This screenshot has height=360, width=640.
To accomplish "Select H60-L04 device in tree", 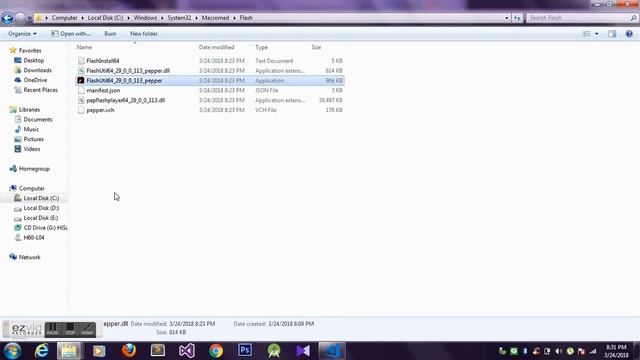I will pyautogui.click(x=34, y=238).
